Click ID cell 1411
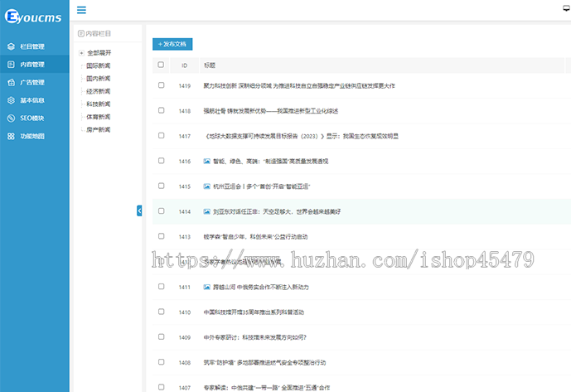Image resolution: width=571 pixels, height=392 pixels. point(185,287)
